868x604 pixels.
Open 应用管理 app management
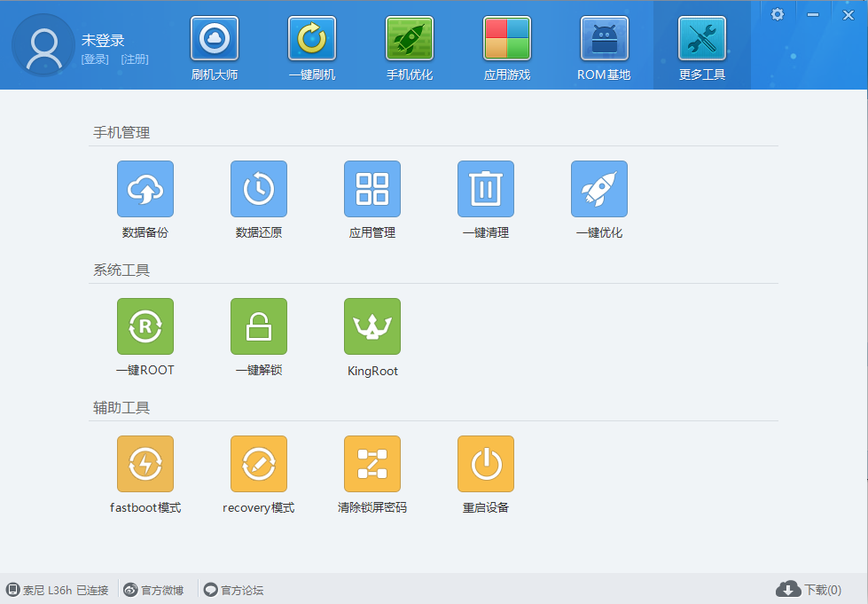pos(372,189)
